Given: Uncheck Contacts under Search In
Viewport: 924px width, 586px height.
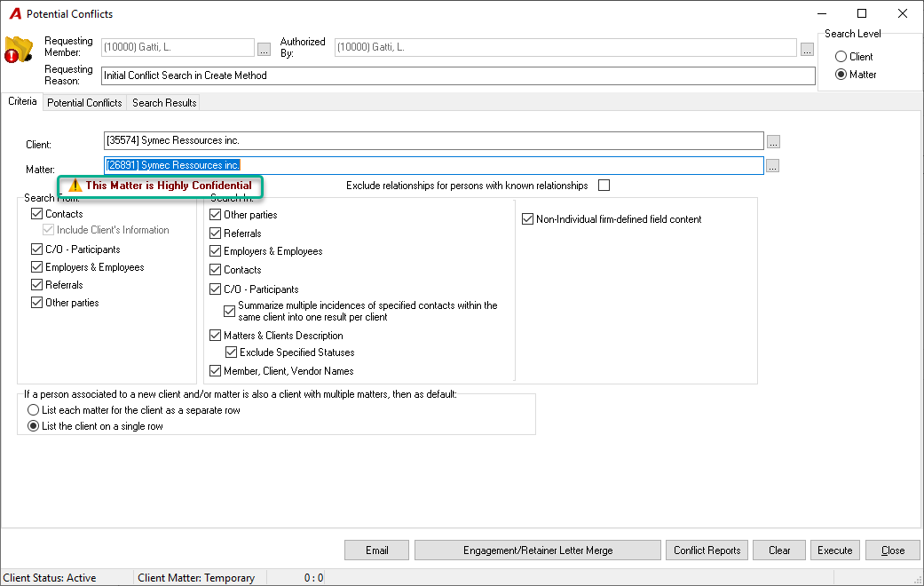Looking at the screenshot, I should coord(215,270).
